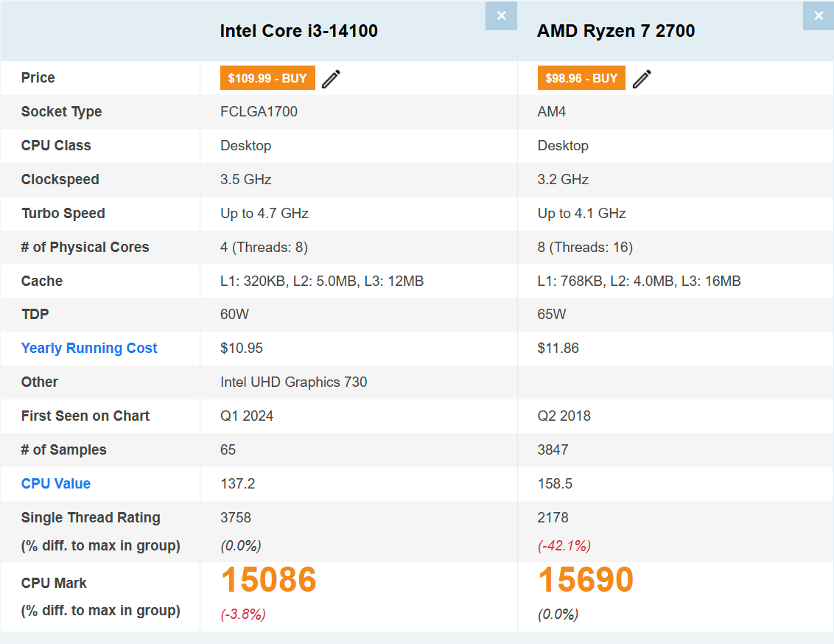This screenshot has width=834, height=644.
Task: Click the $11.86 running cost value
Action: tap(558, 349)
